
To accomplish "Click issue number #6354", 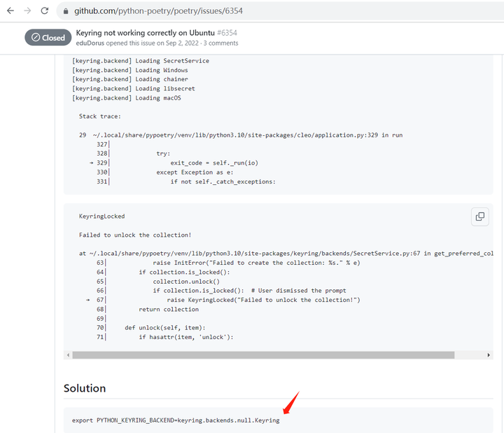I will coord(227,33).
